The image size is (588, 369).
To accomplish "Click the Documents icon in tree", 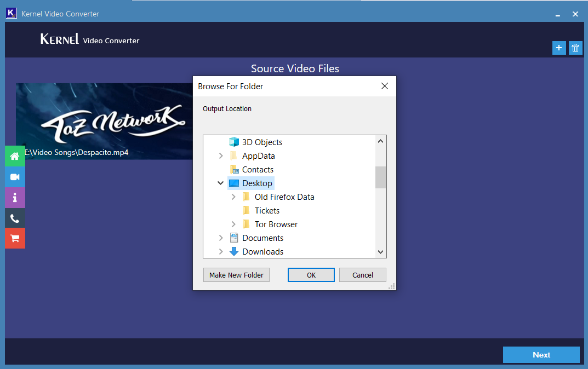I will 234,238.
